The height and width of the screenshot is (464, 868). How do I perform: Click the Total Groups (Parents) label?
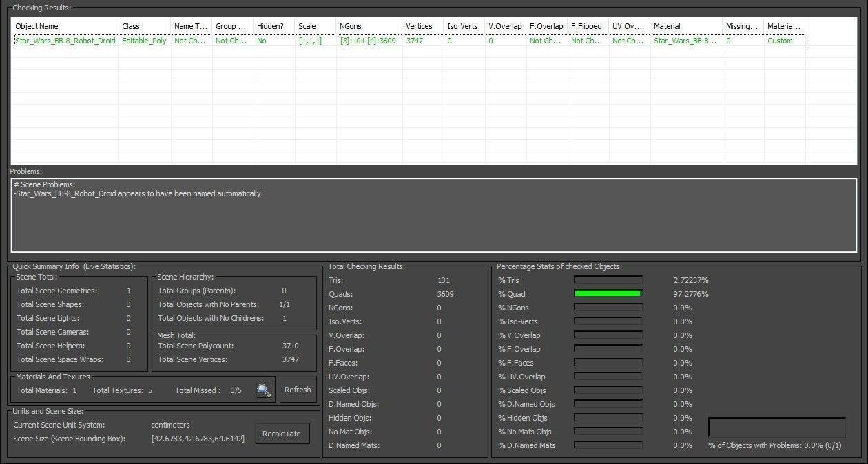(196, 291)
